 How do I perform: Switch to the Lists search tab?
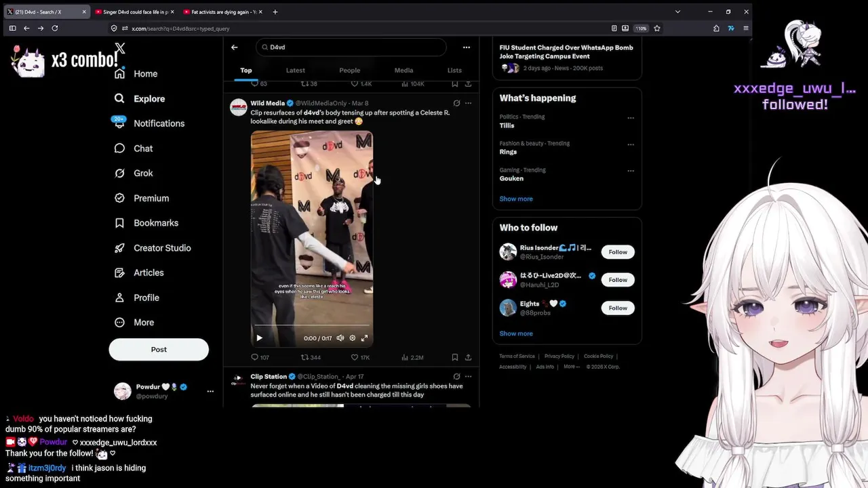[454, 70]
